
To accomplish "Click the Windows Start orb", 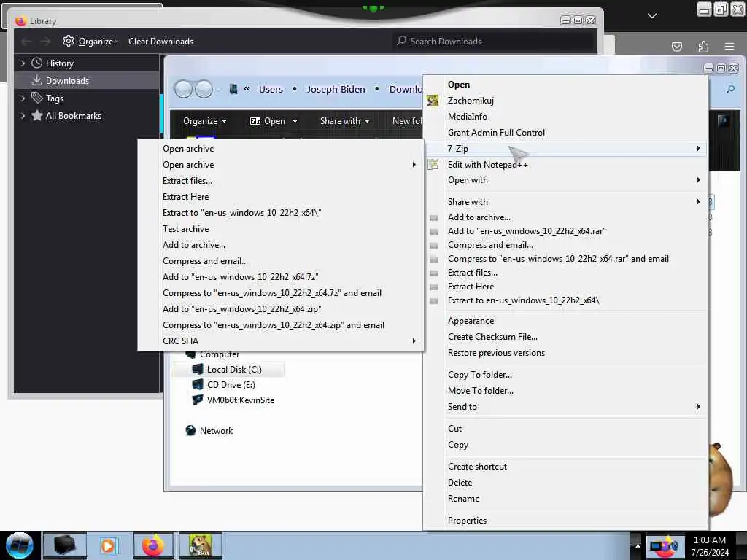I will pyautogui.click(x=20, y=545).
